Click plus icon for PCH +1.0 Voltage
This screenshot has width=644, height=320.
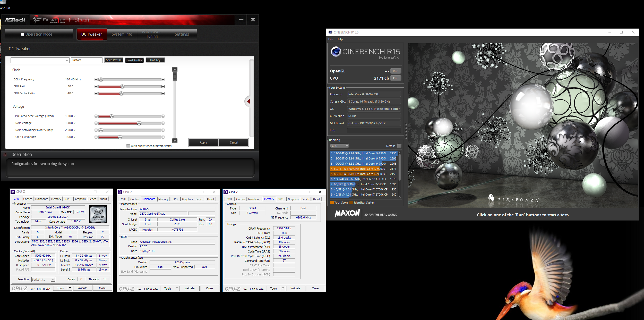coord(163,137)
